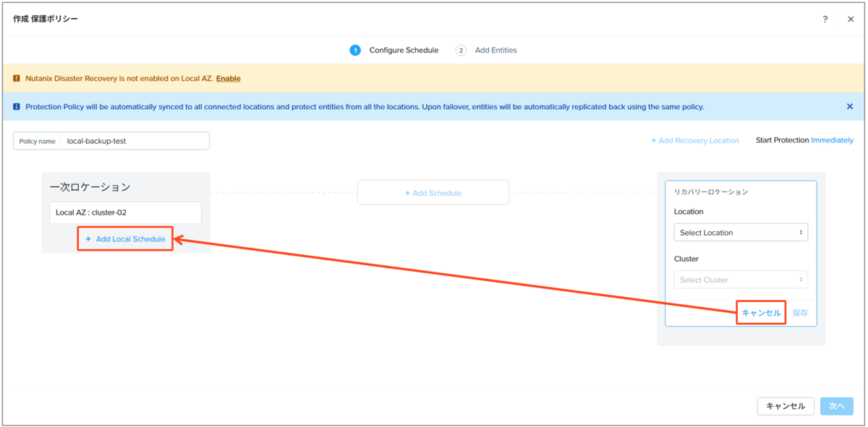Click the Start Protection label text
This screenshot has width=868, height=427.
coord(782,140)
